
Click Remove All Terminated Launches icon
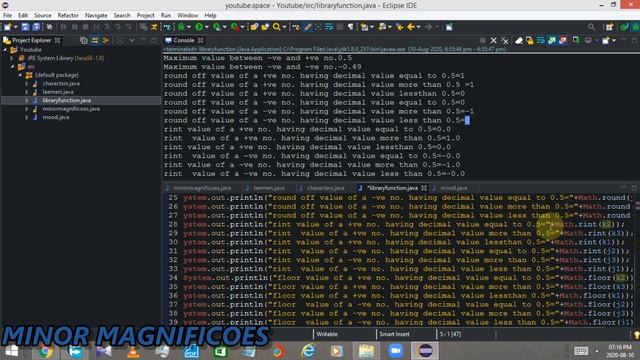tap(505, 40)
